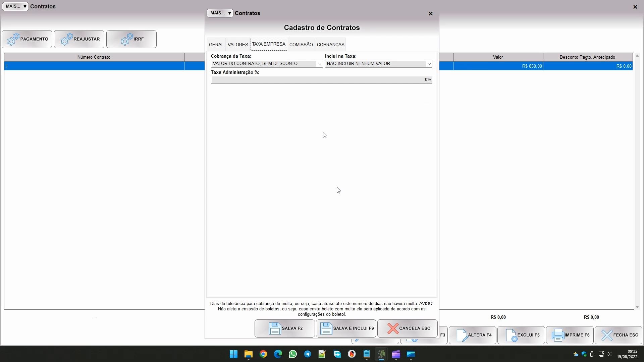644x362 pixels.
Task: Open WhatsApp from the taskbar
Action: point(293,354)
